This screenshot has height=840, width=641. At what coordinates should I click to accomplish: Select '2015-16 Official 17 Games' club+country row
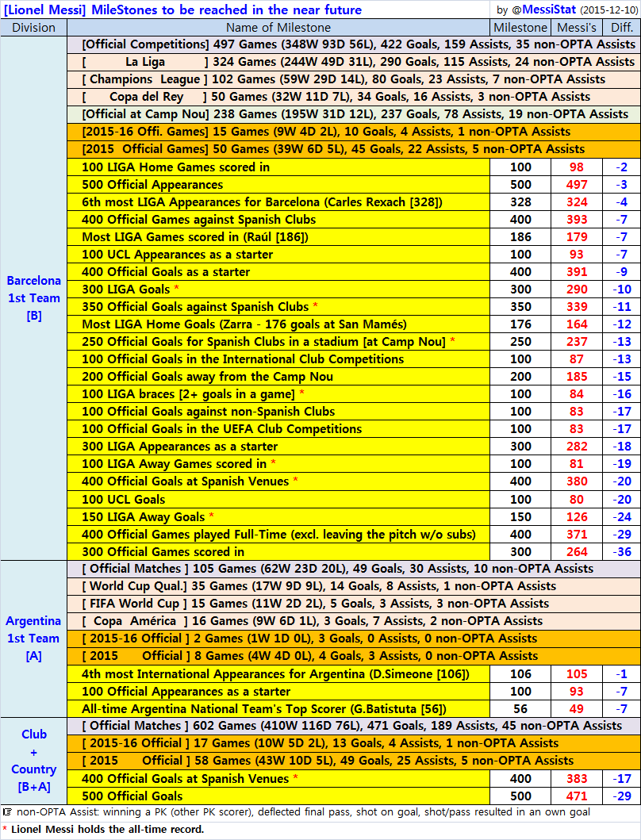point(354,743)
